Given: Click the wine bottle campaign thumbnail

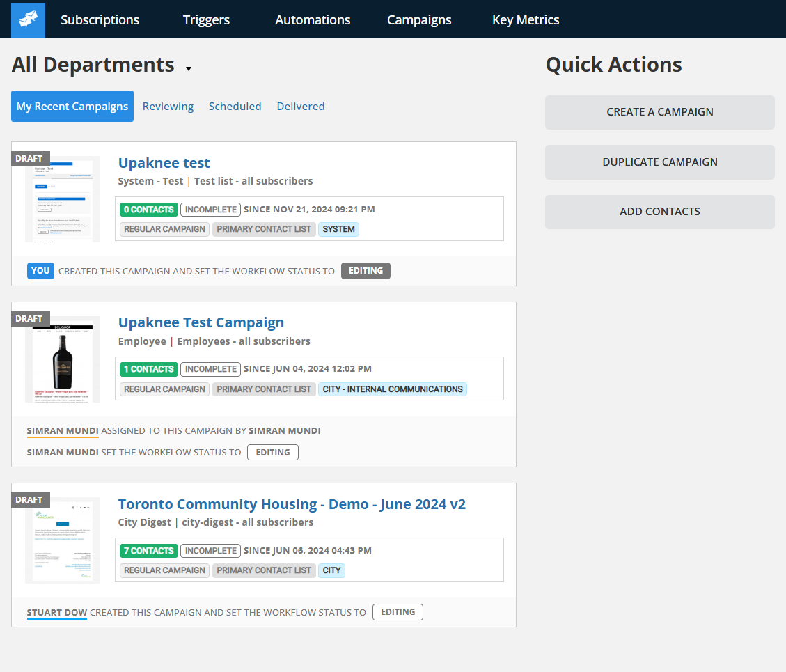Looking at the screenshot, I should coord(62,359).
